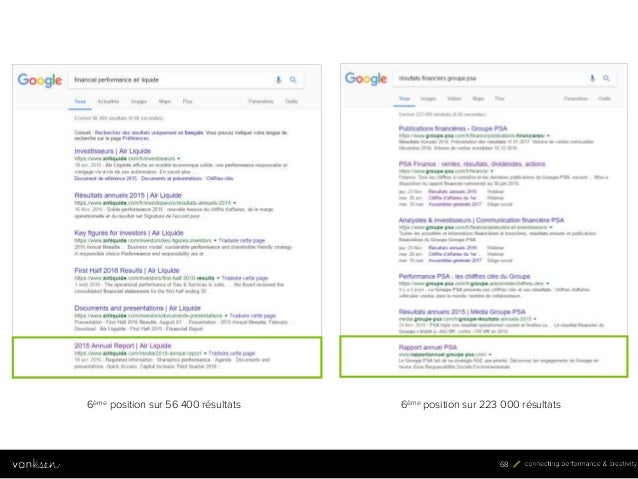Open the Maps tab in the groupe PSA search
Image resolution: width=638 pixels, height=479 pixels.
478,98
